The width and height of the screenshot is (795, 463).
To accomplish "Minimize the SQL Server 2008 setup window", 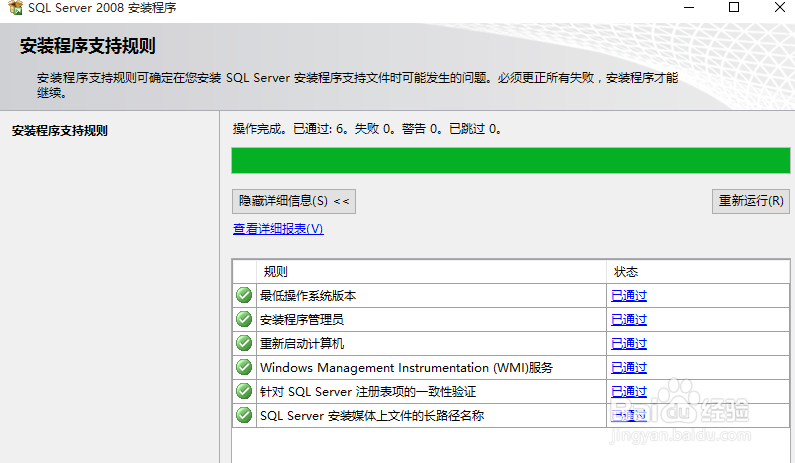I will [689, 8].
